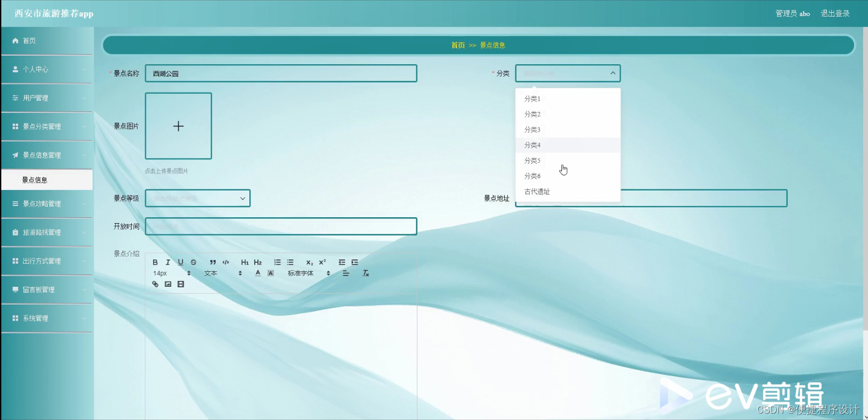Open the text background color picker
Image resolution: width=868 pixels, height=420 pixels.
coord(271,273)
